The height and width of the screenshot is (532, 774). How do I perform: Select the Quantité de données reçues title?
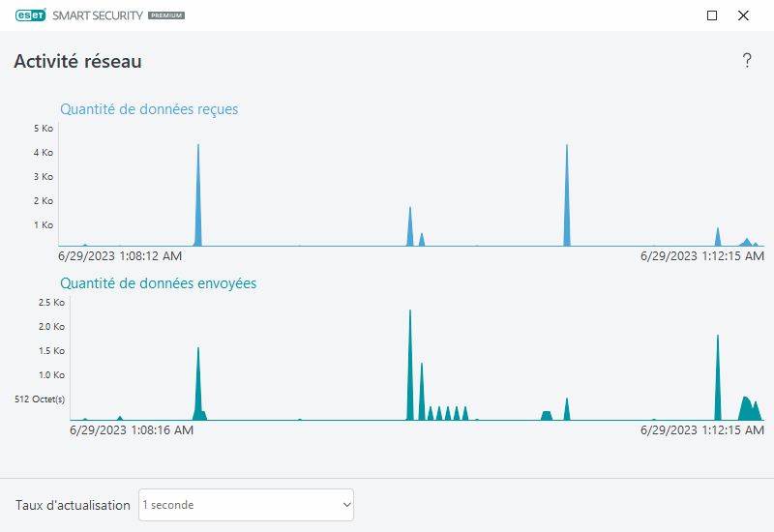point(149,109)
